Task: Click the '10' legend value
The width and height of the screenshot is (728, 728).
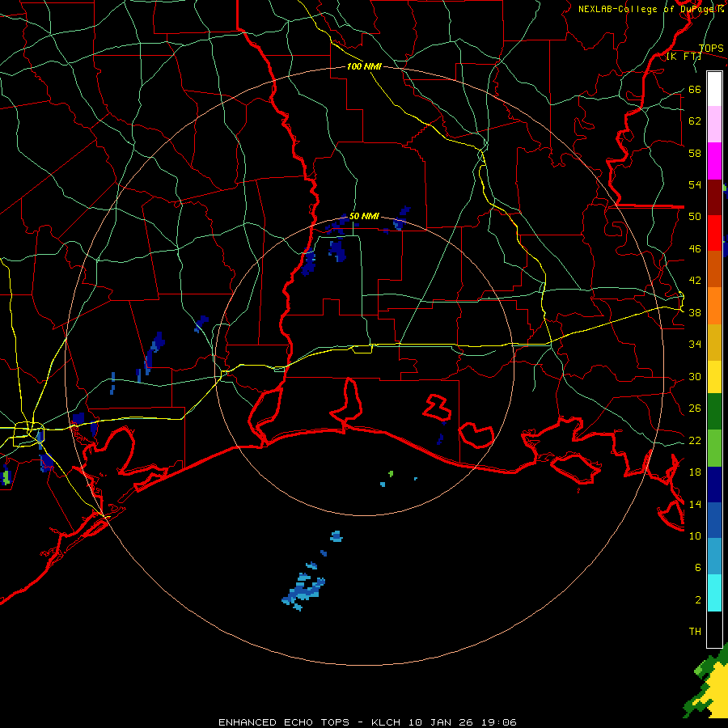Action: [x=695, y=535]
